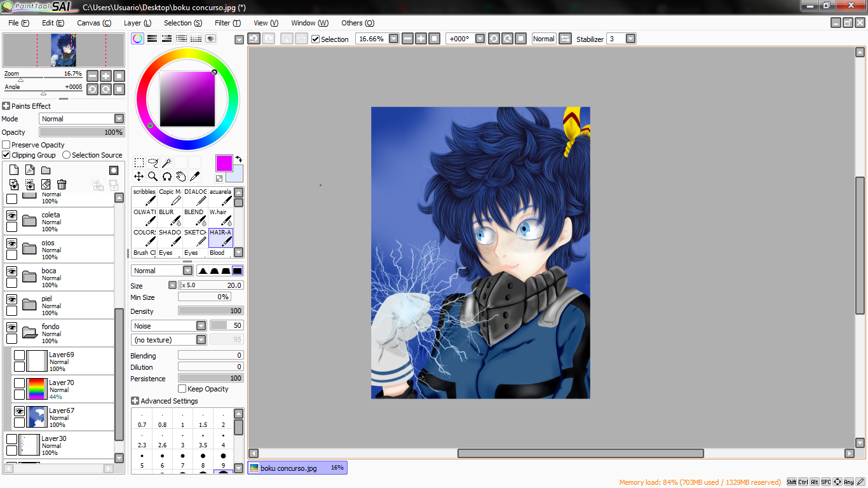Choose the scribbles brush

(144, 197)
